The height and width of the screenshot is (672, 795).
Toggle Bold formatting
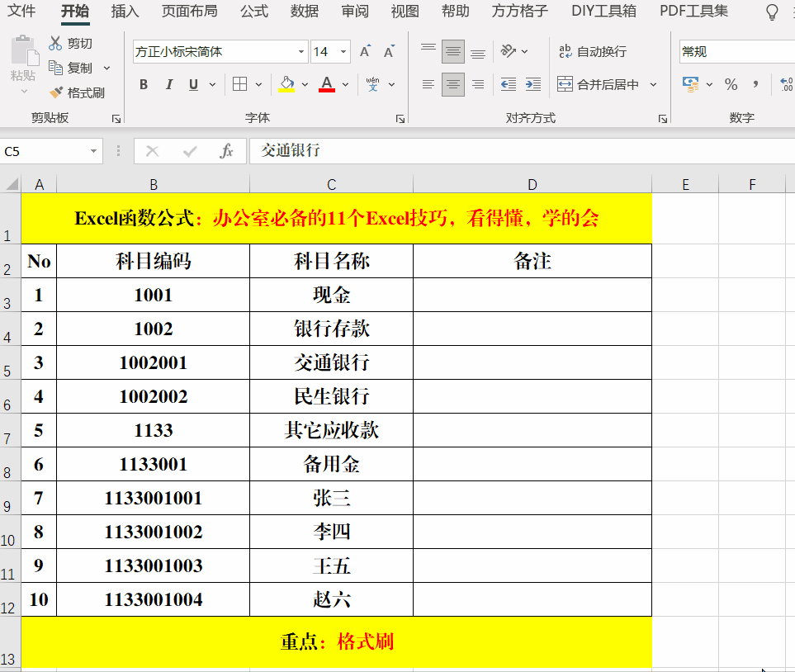(144, 84)
